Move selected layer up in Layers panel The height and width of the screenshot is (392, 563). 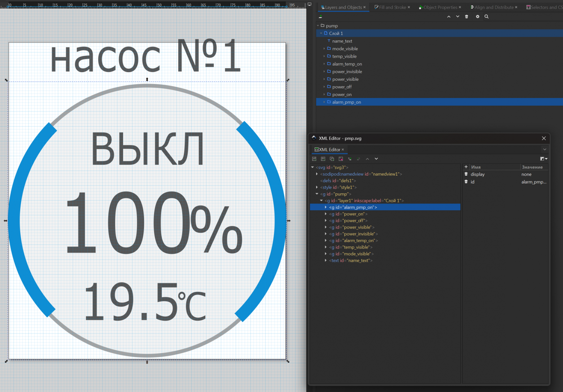[449, 17]
